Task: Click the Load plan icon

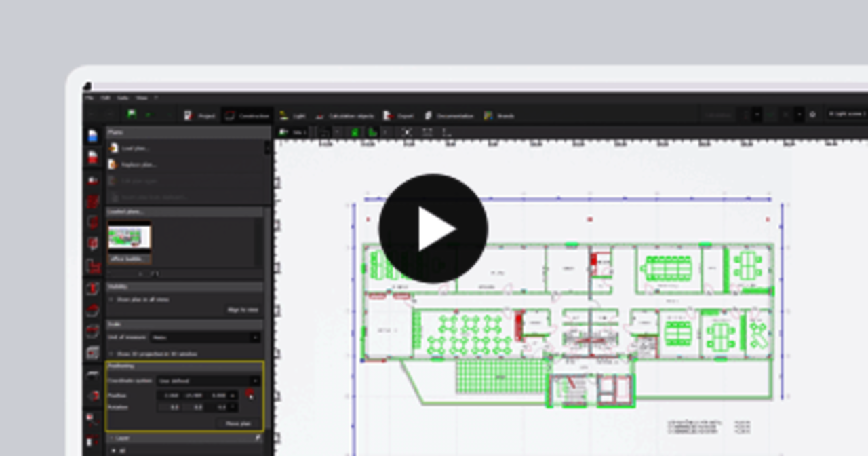Action: pos(113,148)
